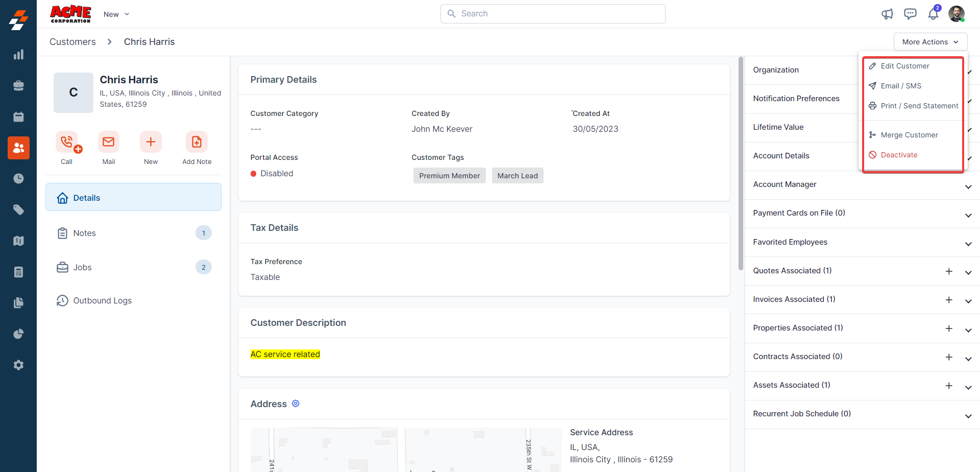
Task: Go to Customers breadcrumb link
Action: tap(72, 42)
